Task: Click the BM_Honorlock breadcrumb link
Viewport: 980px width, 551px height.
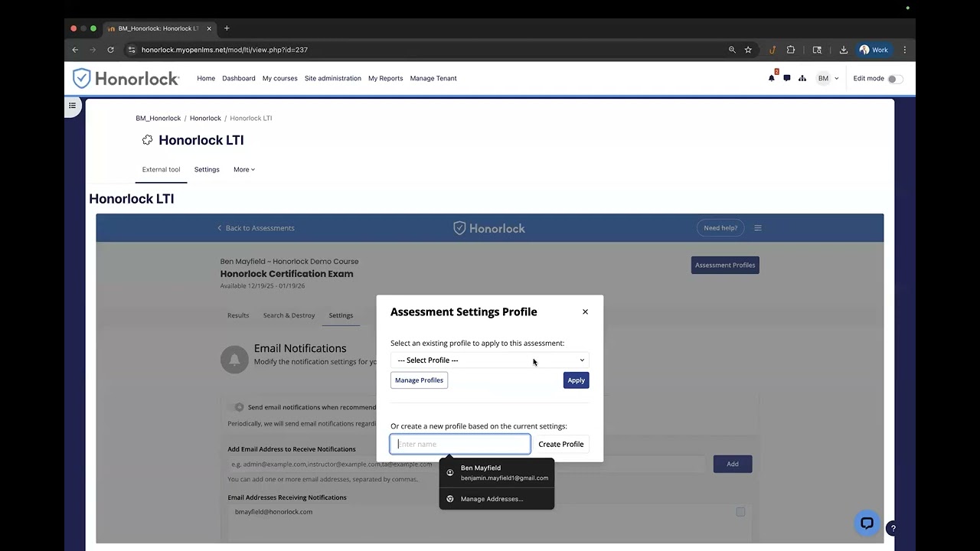Action: [x=158, y=118]
